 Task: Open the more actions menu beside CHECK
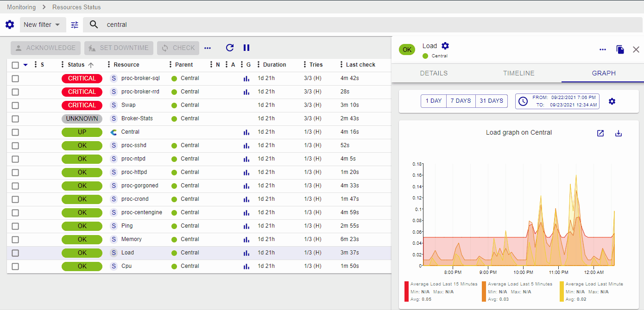click(208, 48)
